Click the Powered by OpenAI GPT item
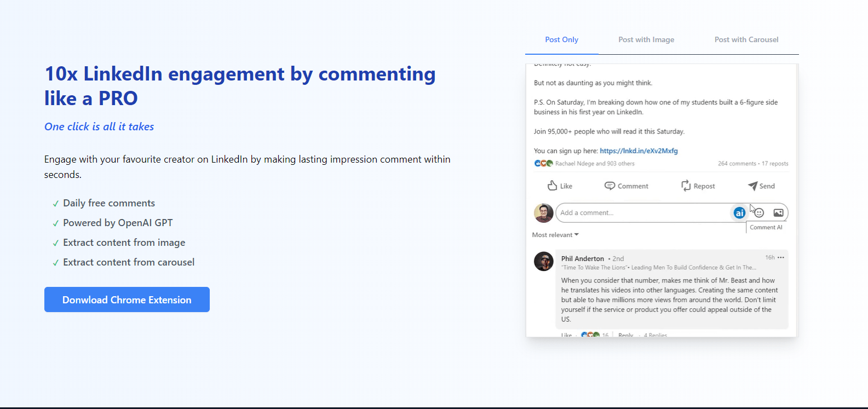The height and width of the screenshot is (409, 868). [x=118, y=223]
